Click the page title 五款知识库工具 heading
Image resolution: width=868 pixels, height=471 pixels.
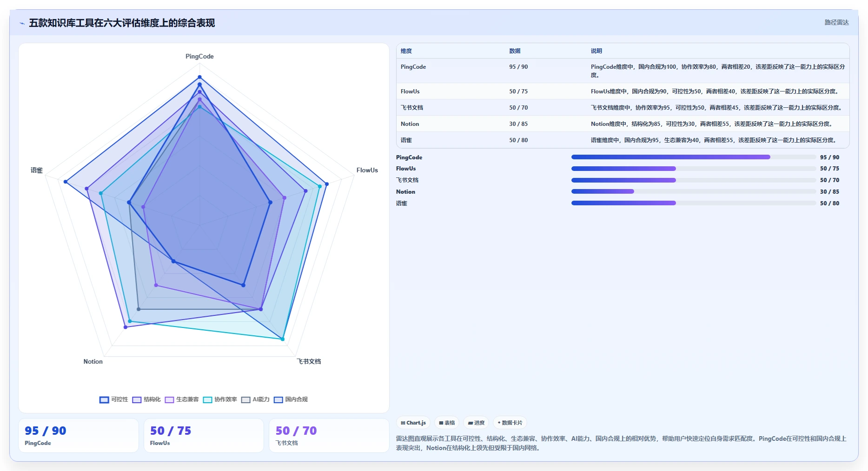click(122, 23)
